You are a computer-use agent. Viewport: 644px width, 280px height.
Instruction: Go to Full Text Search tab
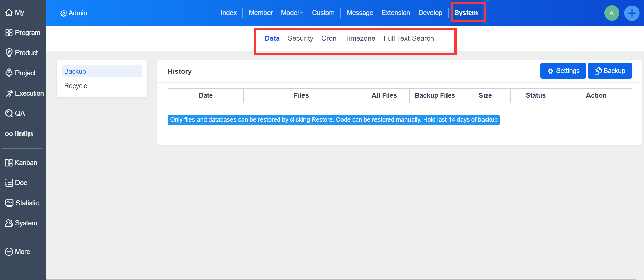(408, 38)
